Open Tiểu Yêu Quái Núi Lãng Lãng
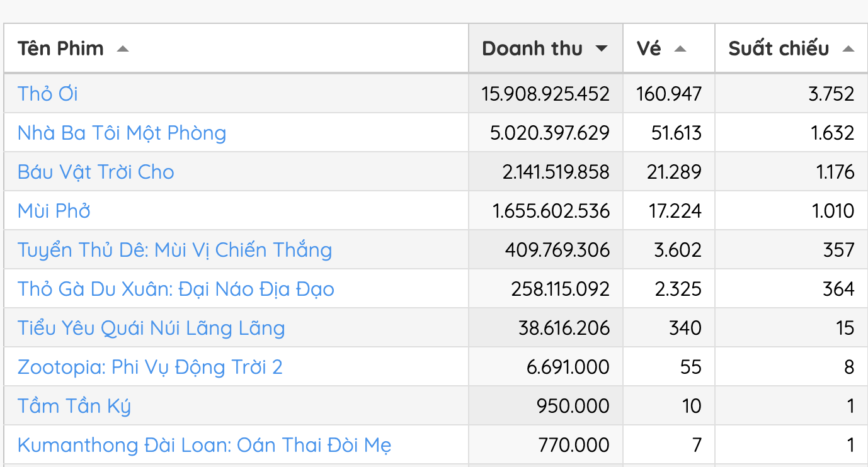This screenshot has height=467, width=868. coord(151,328)
